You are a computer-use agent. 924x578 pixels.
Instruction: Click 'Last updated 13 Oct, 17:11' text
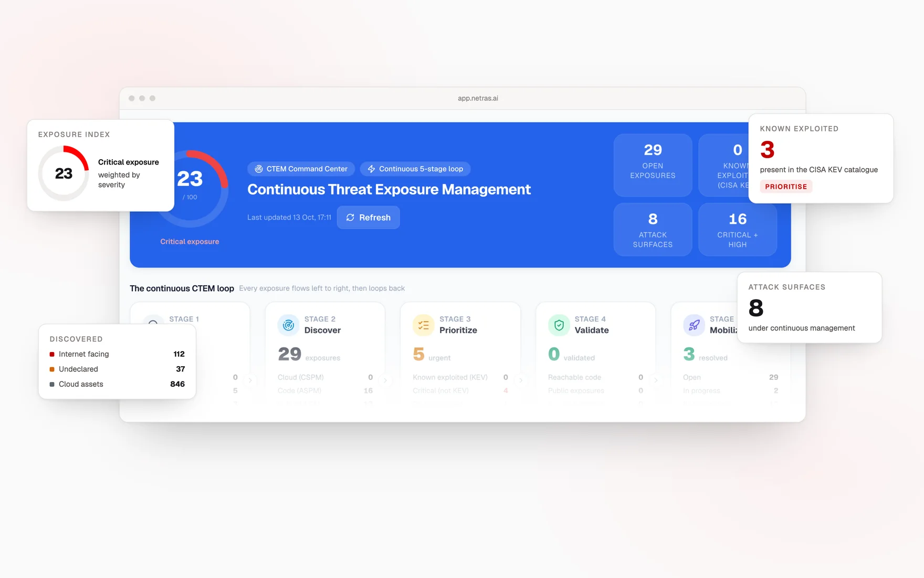[289, 218]
